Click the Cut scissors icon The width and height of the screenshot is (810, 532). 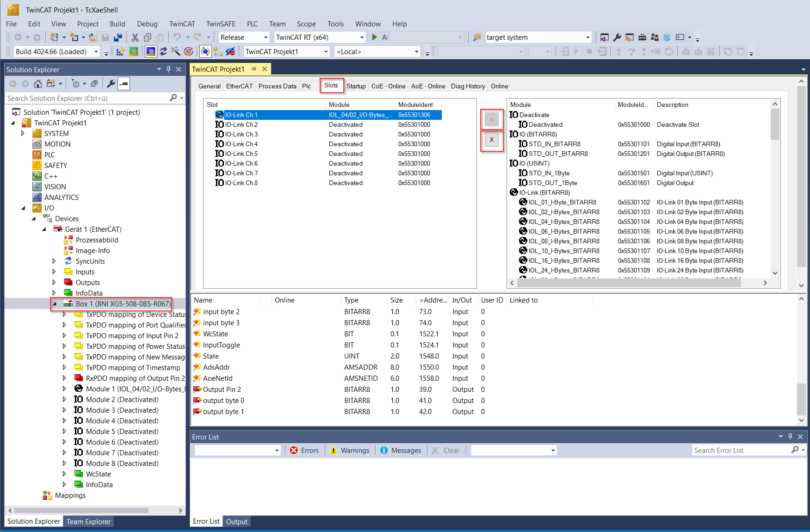135,37
